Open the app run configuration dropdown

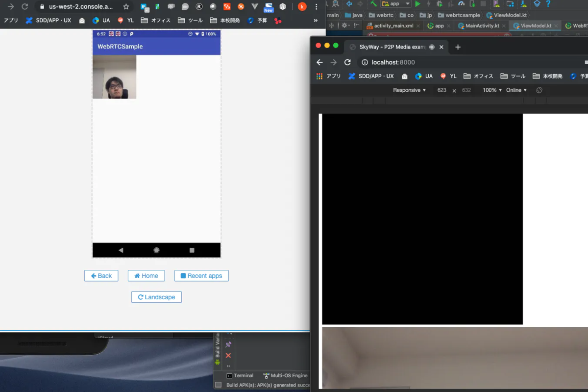coord(395,4)
